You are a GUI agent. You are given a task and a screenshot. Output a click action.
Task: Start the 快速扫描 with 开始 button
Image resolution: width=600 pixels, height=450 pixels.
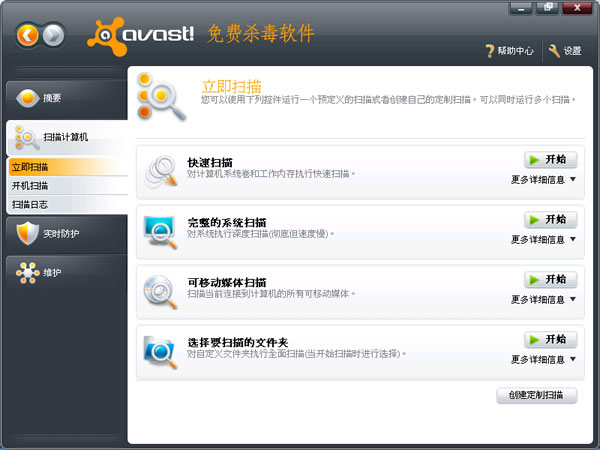[x=550, y=160]
